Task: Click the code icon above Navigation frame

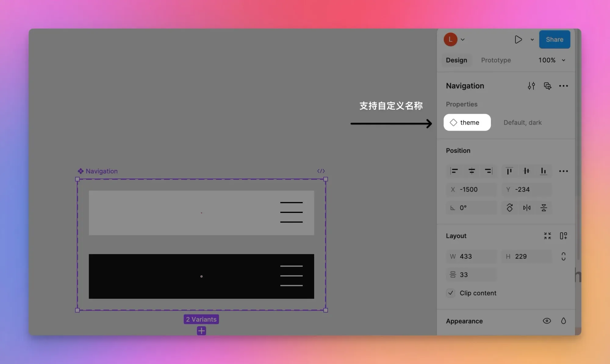Action: click(x=321, y=171)
